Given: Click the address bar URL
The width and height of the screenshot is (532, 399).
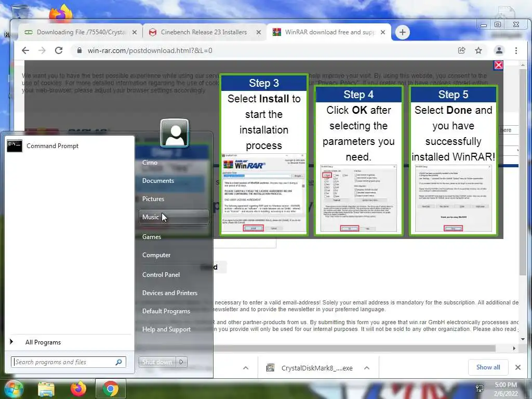Looking at the screenshot, I should pyautogui.click(x=150, y=50).
